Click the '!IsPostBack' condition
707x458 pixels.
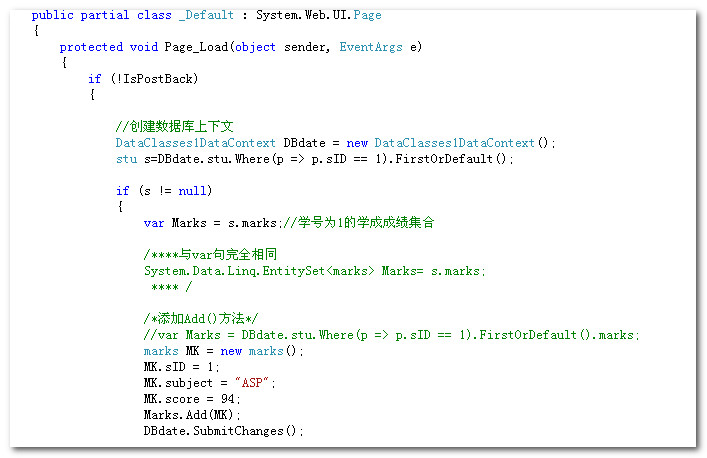click(155, 79)
